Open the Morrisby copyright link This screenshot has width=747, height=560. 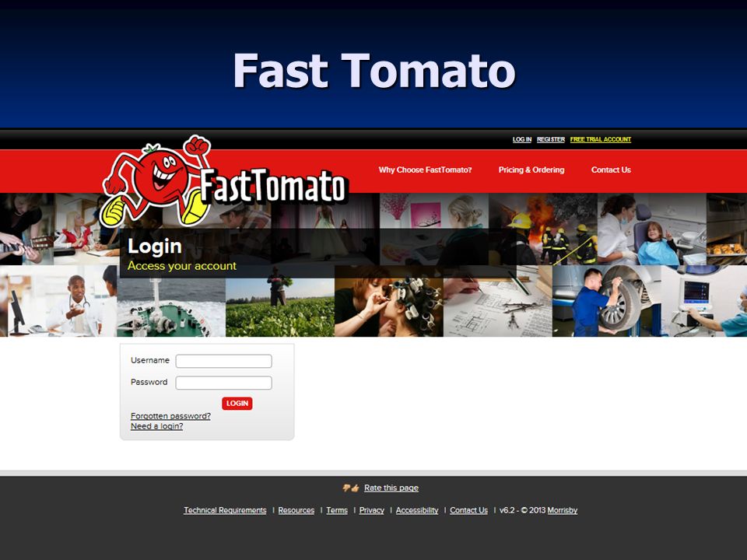(562, 510)
